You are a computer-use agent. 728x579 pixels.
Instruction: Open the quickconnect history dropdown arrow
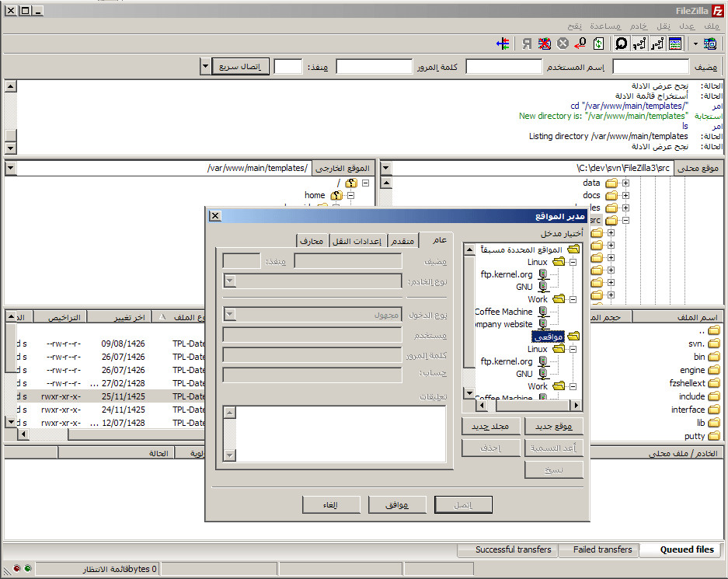205,66
